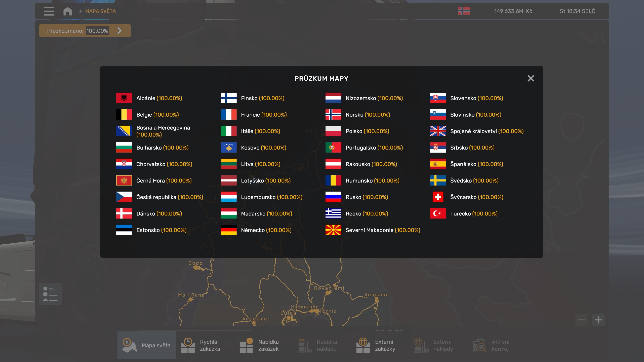Image resolution: width=644 pixels, height=362 pixels.
Task: Go to the home screen icon
Action: point(67,11)
